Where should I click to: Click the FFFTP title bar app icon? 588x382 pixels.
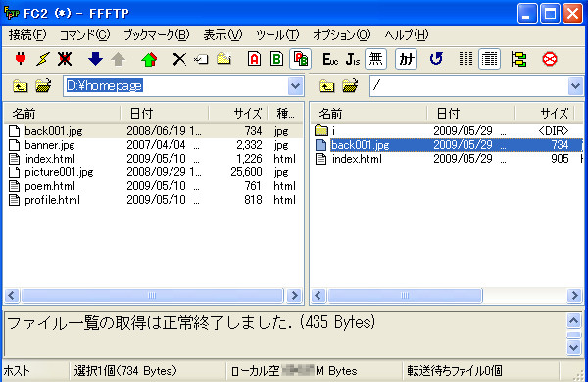point(11,13)
